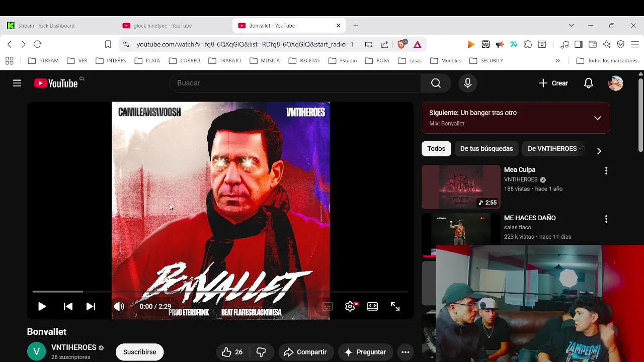Expand the Siguiente mix playlist panel
Screen dimensions: 644x362
(597, 118)
